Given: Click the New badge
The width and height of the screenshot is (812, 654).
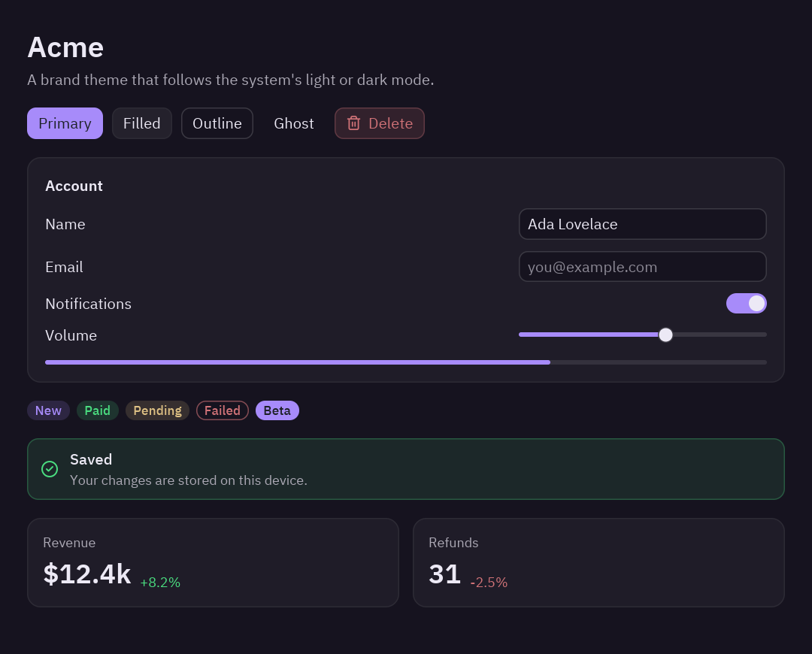Looking at the screenshot, I should 48,410.
